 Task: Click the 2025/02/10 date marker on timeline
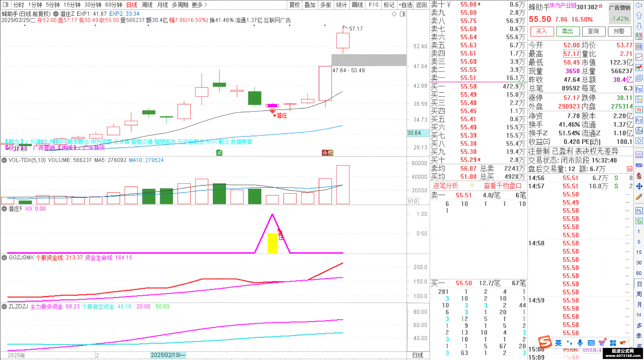[168, 355]
